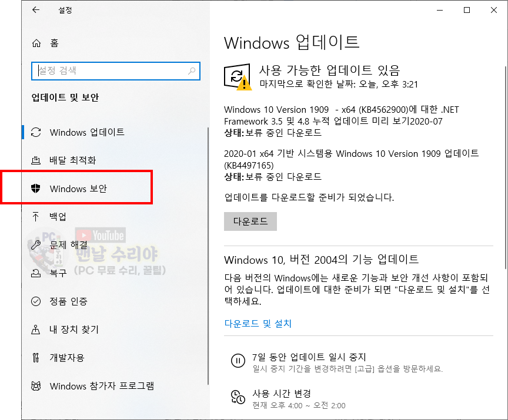
Task: Click the Windows 업데이트 page heading
Action: 292,42
